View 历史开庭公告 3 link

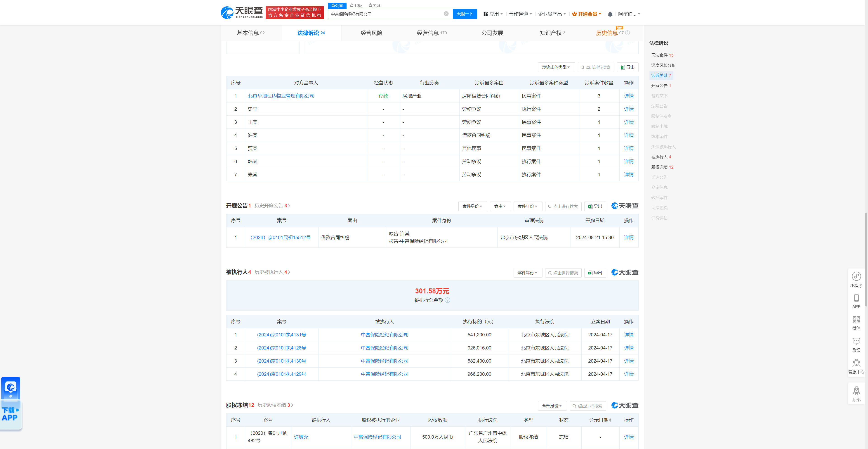pyautogui.click(x=272, y=206)
